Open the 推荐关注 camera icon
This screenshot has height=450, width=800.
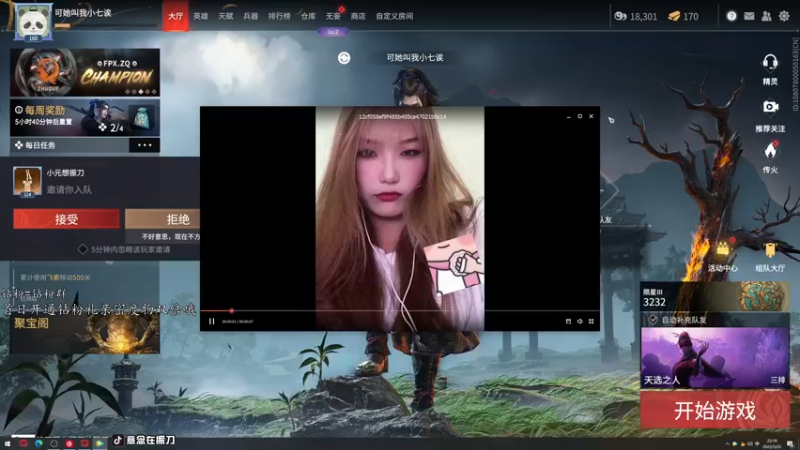[770, 107]
